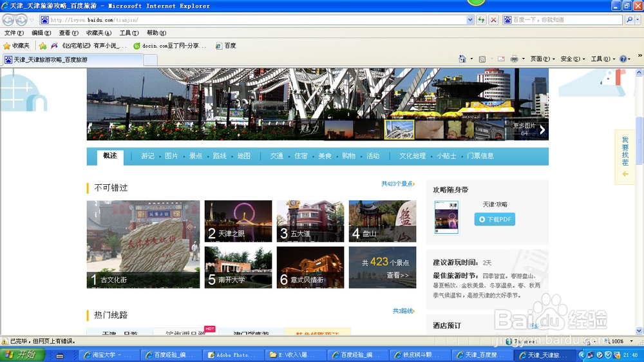The width and height of the screenshot is (644, 362).
Task: Click the search magnifier icon
Action: click(629, 19)
